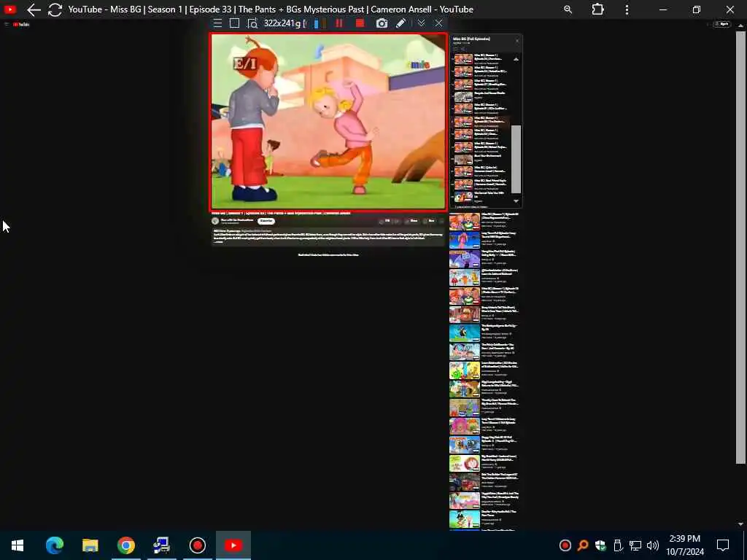Open the first recommended video below the playlist

click(x=465, y=222)
